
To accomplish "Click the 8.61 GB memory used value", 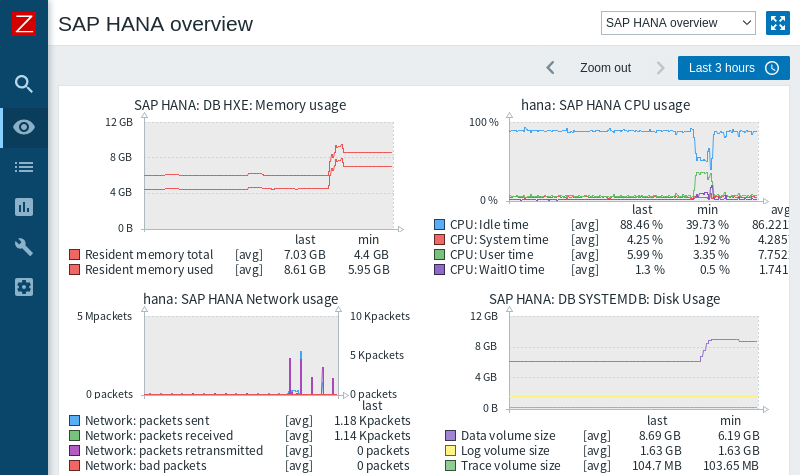I will (x=305, y=269).
